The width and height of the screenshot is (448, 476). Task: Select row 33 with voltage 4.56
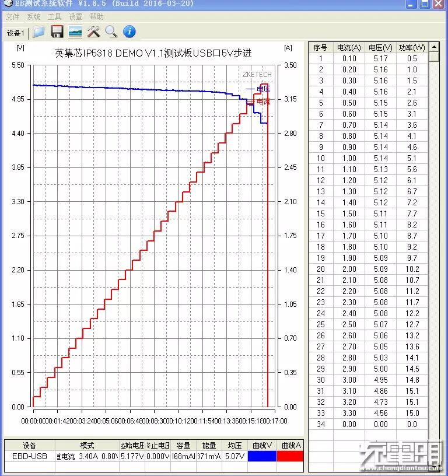click(x=369, y=413)
